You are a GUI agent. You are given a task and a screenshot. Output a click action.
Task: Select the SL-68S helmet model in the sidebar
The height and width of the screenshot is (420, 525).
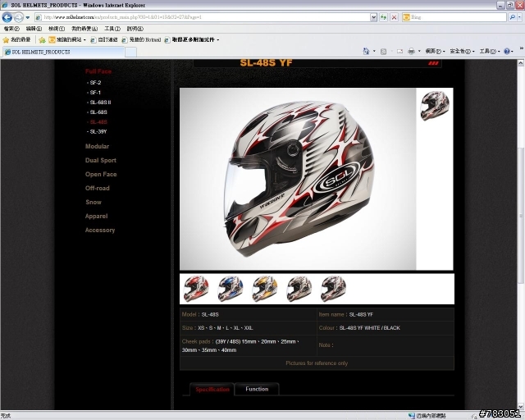point(98,112)
